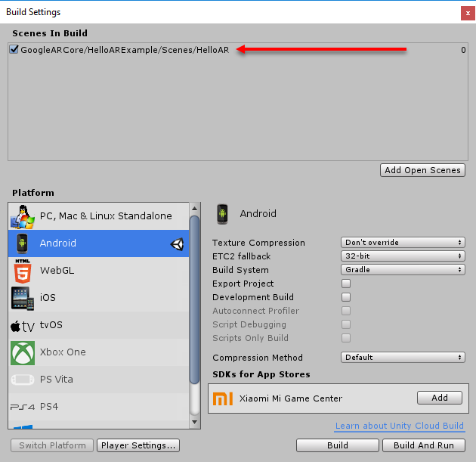
Task: Toggle the Autoconnect Profiler checkbox
Action: (346, 311)
